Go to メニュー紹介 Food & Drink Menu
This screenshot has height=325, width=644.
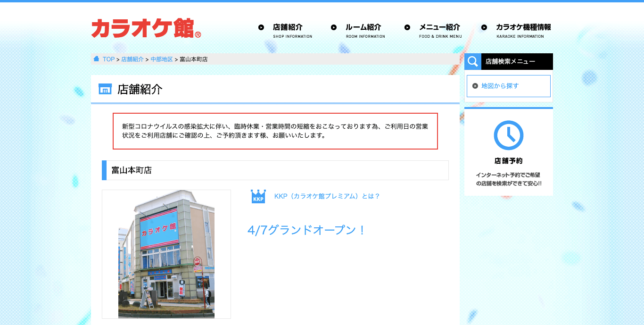pyautogui.click(x=439, y=30)
